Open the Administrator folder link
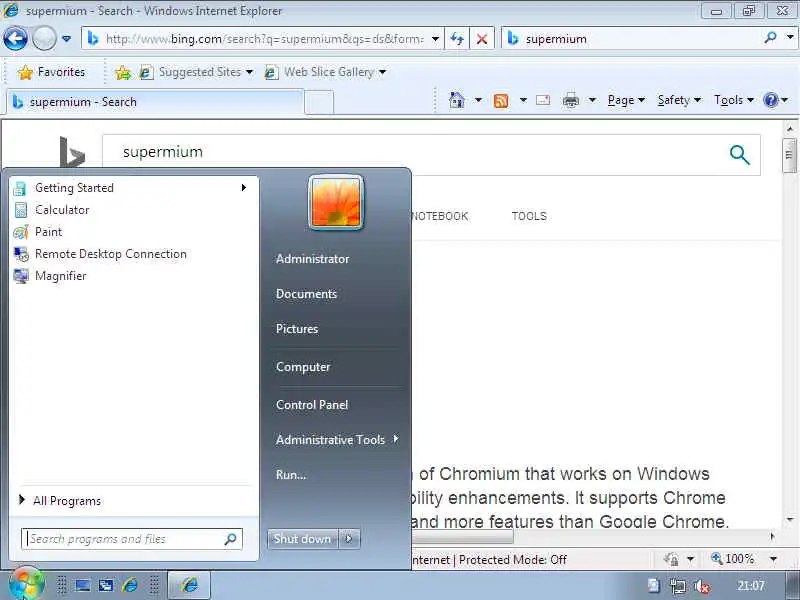The width and height of the screenshot is (800, 600). (313, 259)
